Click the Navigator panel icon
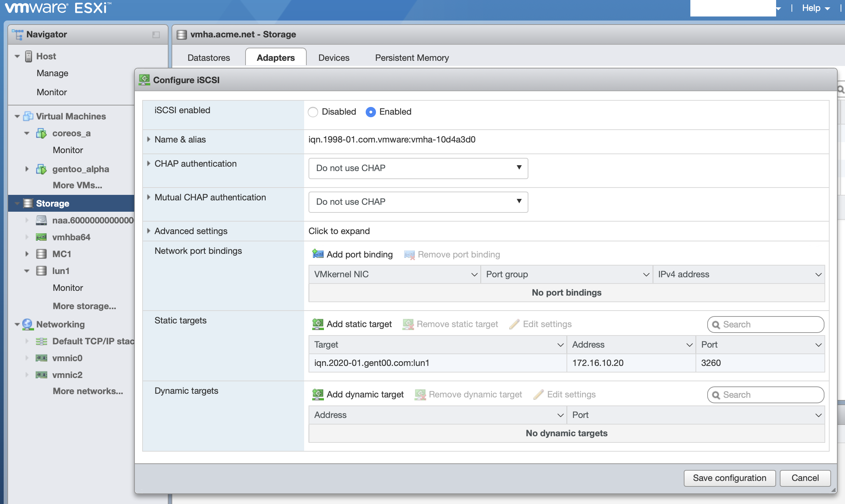845x504 pixels. point(18,34)
